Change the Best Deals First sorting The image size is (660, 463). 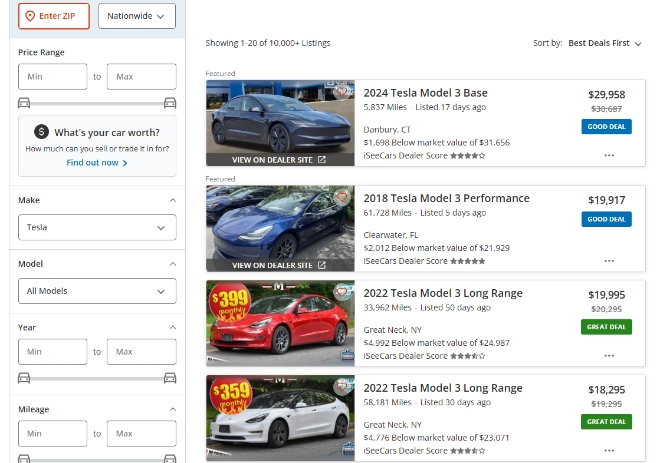click(604, 44)
